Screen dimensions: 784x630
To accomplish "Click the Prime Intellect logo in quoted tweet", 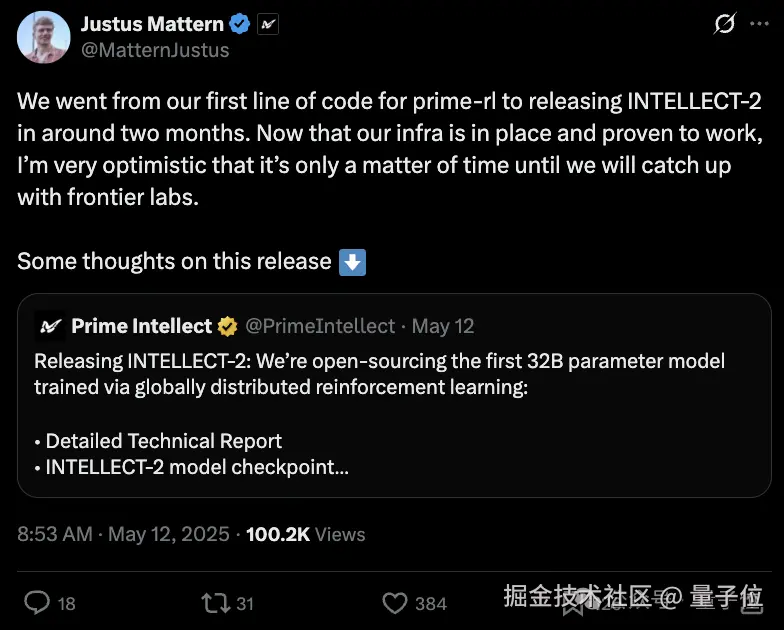I will pyautogui.click(x=50, y=326).
